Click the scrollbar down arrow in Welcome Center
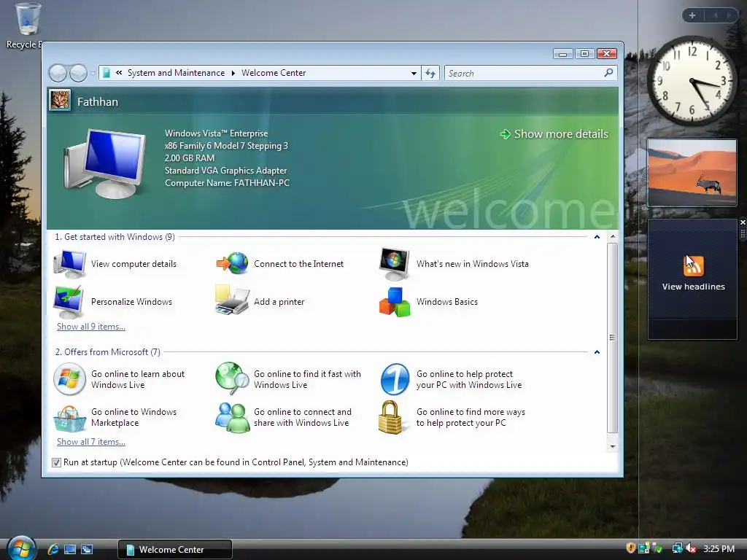This screenshot has height=560, width=747. tap(613, 447)
